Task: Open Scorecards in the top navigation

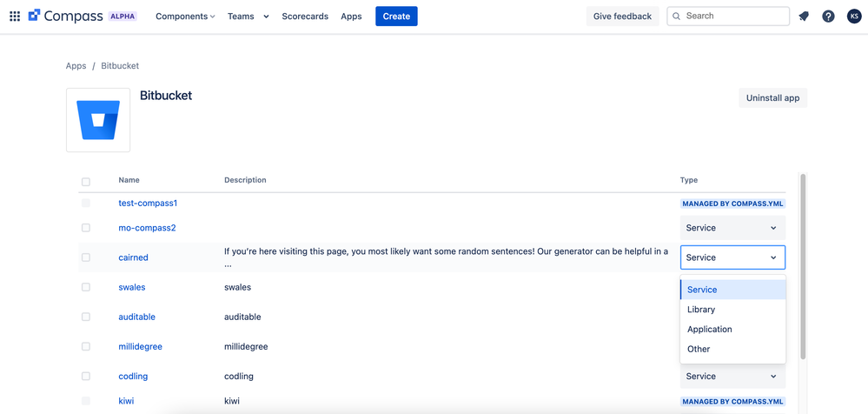Action: (x=305, y=16)
